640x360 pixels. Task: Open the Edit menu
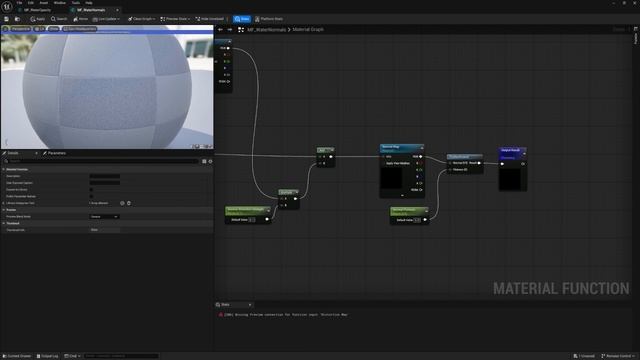tap(31, 3)
